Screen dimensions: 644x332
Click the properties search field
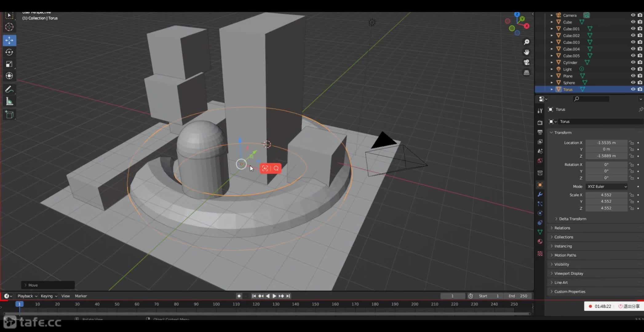[x=591, y=99]
